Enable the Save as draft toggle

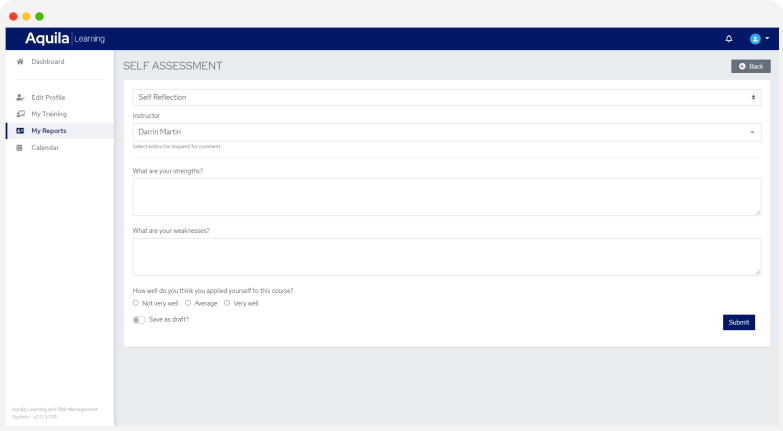[139, 320]
